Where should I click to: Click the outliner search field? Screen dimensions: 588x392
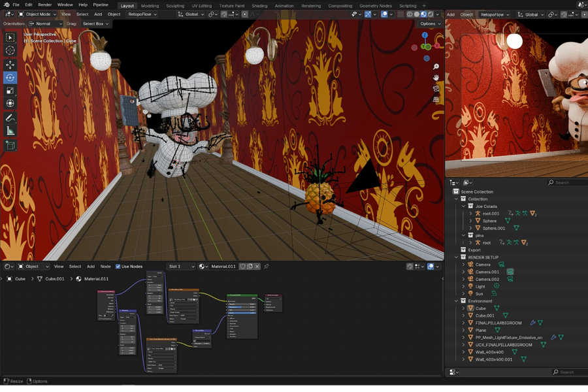coord(567,182)
